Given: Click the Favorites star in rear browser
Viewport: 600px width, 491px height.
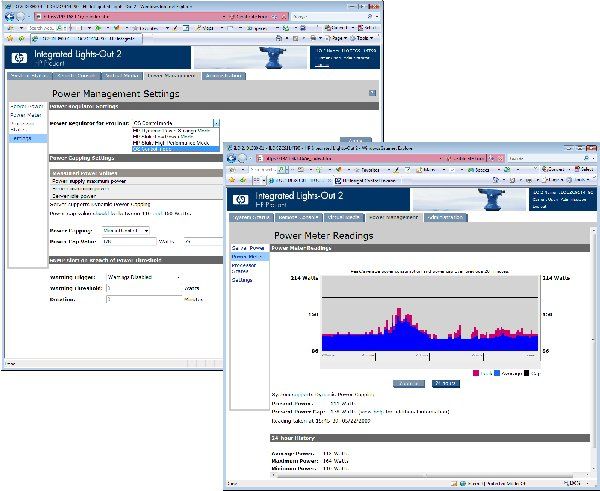Looking at the screenshot, I should tap(10, 38).
